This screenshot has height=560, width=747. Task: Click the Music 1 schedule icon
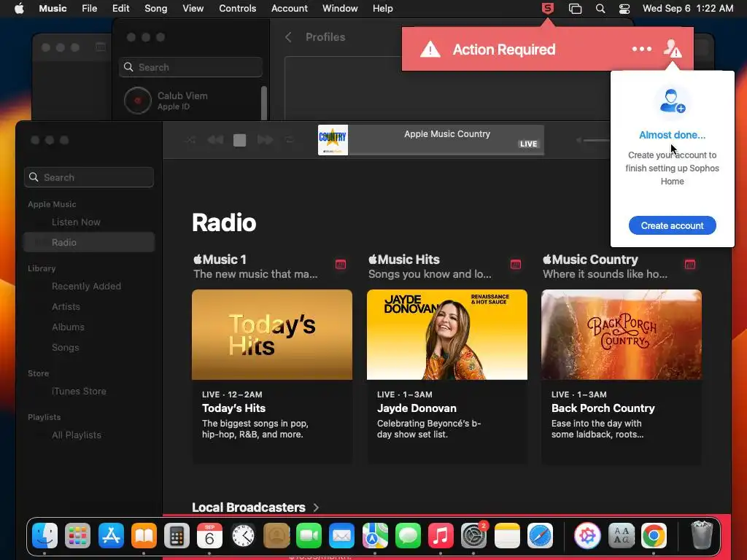tap(340, 264)
